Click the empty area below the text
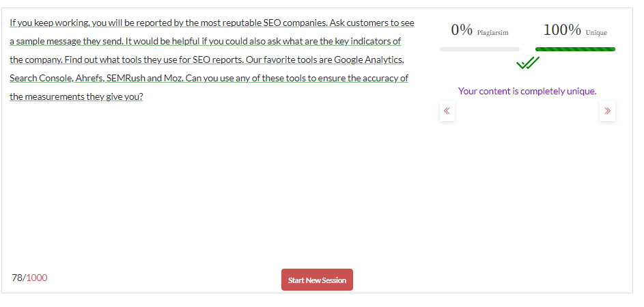644x307 pixels. point(214,181)
